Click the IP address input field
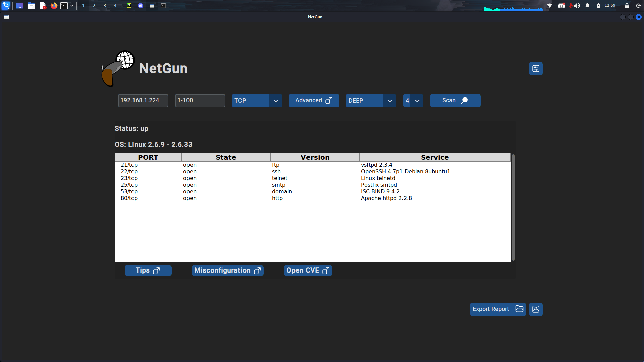 coord(143,101)
